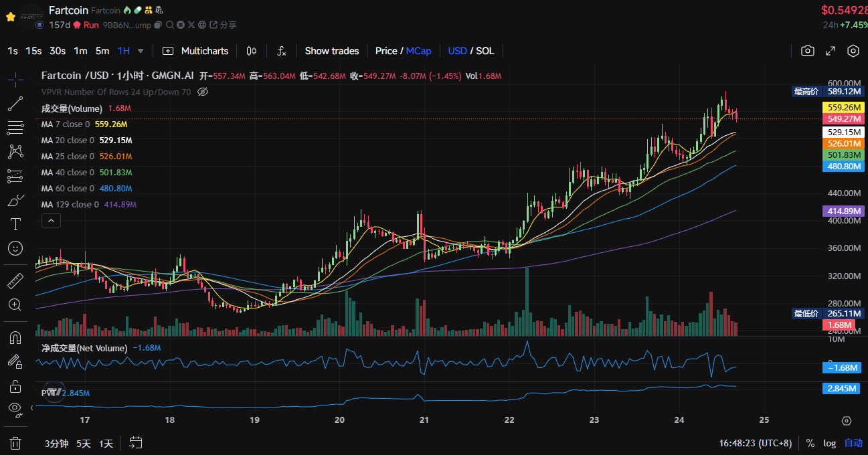Take a chart snapshot with camera icon
Screen dimensions: 868x455
808,51
